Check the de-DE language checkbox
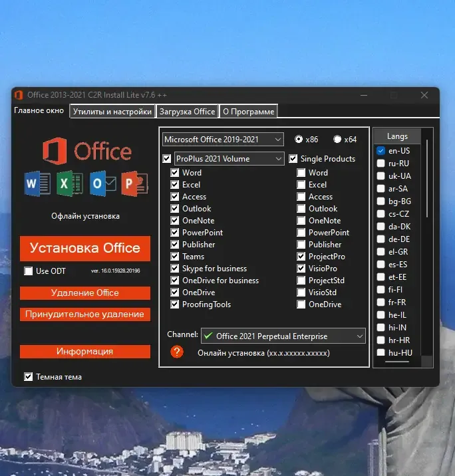Viewport: 455px width, 476px height. (380, 239)
